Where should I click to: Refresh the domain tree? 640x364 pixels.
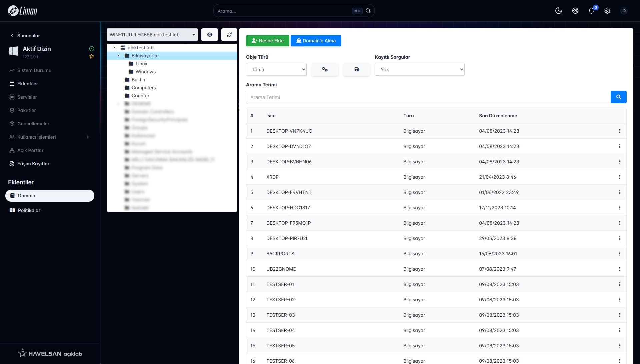click(229, 35)
